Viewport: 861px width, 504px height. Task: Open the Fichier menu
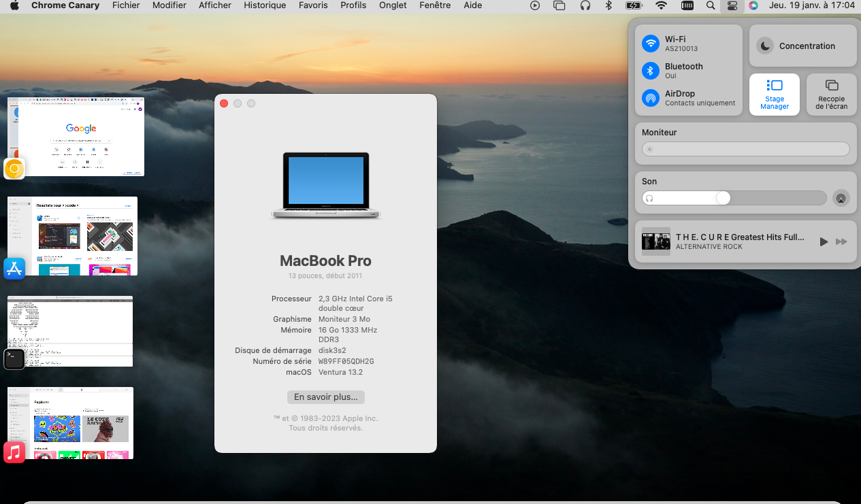coord(126,5)
